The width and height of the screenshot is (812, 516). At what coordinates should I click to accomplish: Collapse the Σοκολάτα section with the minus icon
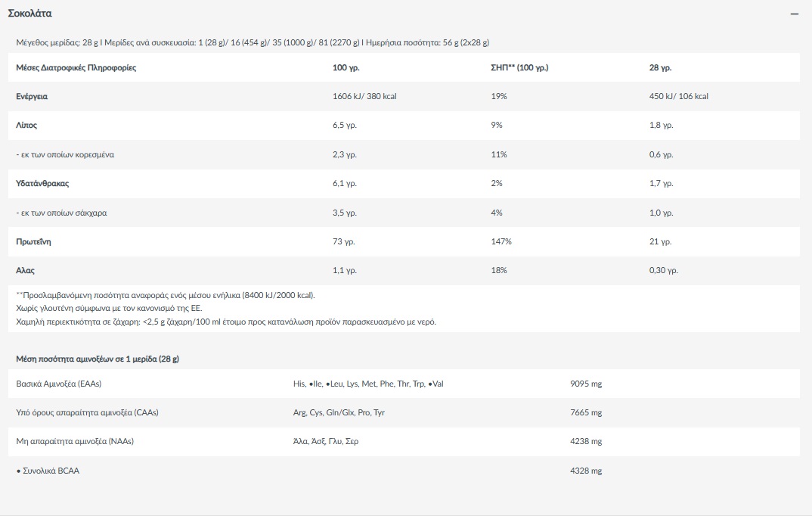click(x=794, y=14)
